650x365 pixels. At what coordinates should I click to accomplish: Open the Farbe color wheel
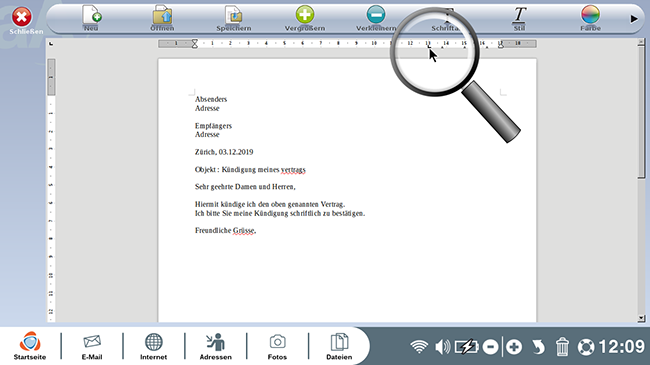[590, 18]
